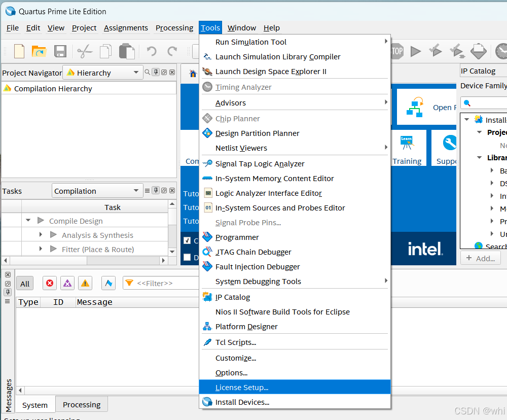Click the Cut scissors icon

point(85,51)
